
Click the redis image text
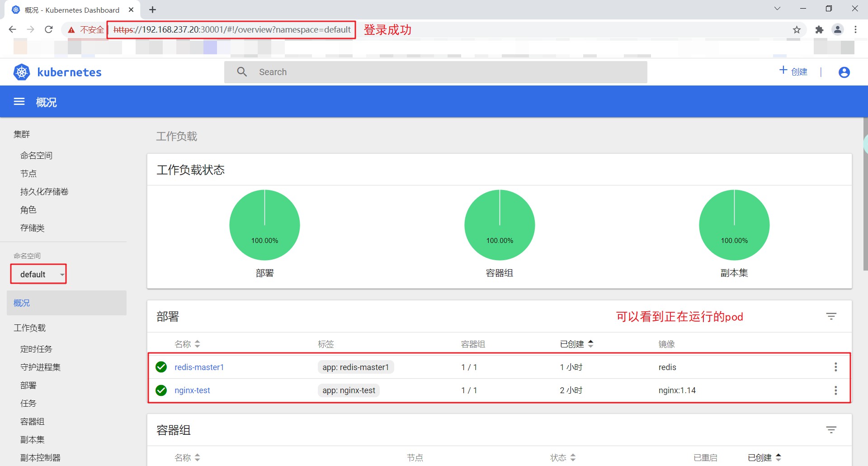coord(667,367)
